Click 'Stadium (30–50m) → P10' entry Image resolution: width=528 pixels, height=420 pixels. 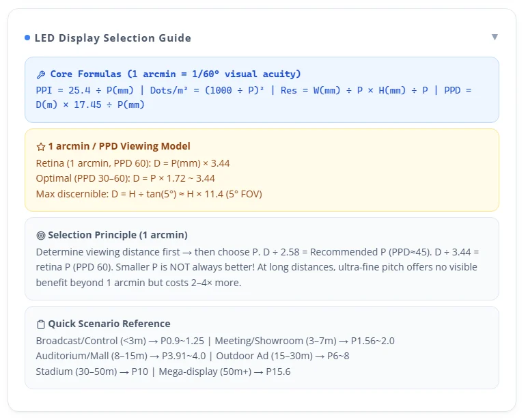(x=92, y=372)
